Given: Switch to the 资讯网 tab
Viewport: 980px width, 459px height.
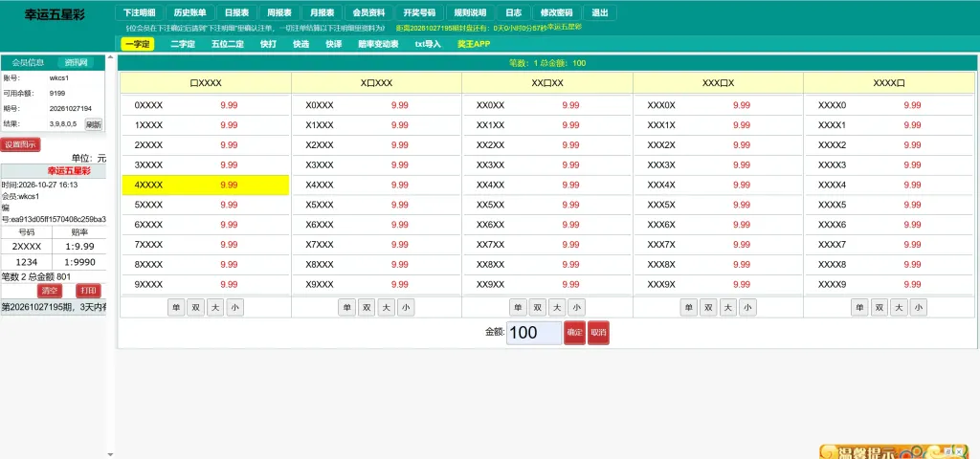Looking at the screenshot, I should point(76,62).
